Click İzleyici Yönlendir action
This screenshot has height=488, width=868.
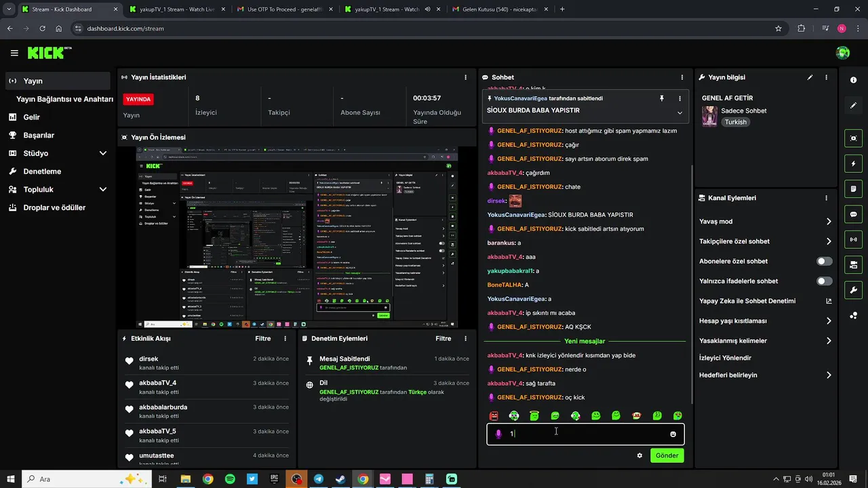pos(725,358)
